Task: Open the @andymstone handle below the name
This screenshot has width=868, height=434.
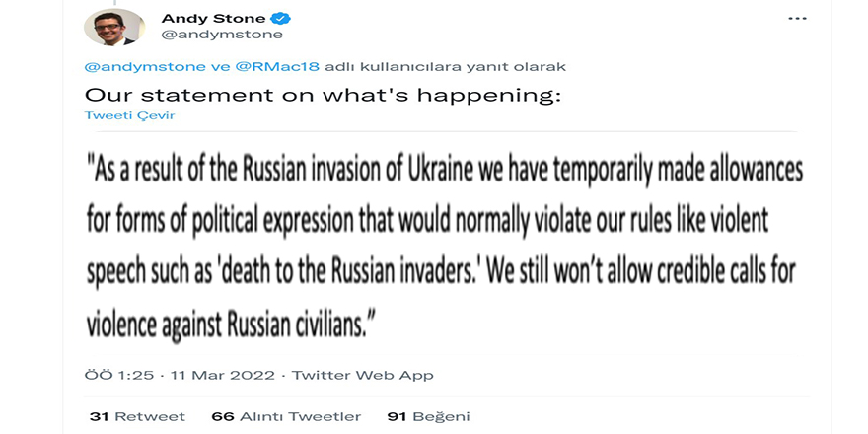Action: (222, 35)
